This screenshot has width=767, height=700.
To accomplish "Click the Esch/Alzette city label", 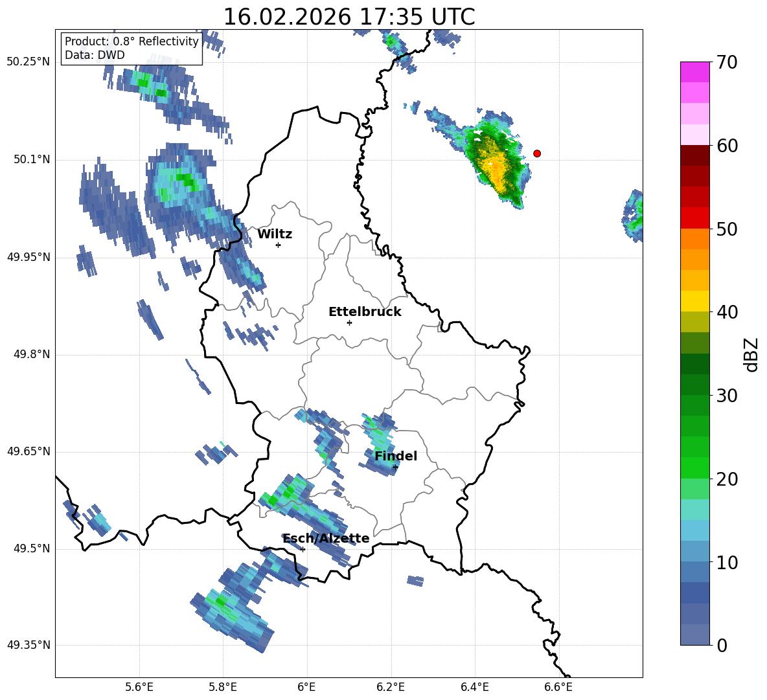I will (x=326, y=538).
